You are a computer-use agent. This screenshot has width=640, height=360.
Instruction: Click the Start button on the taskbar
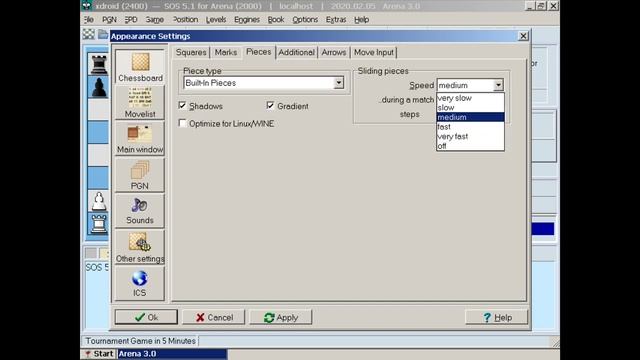pyautogui.click(x=99, y=353)
